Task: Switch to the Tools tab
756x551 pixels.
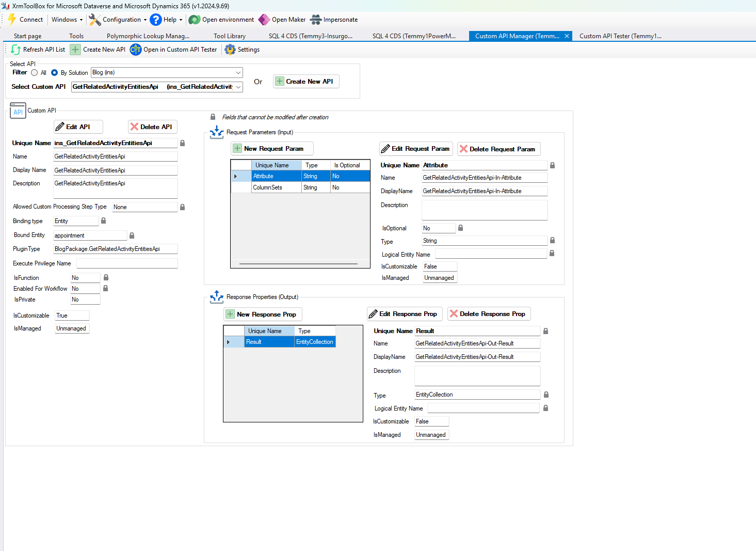Action: click(x=76, y=36)
